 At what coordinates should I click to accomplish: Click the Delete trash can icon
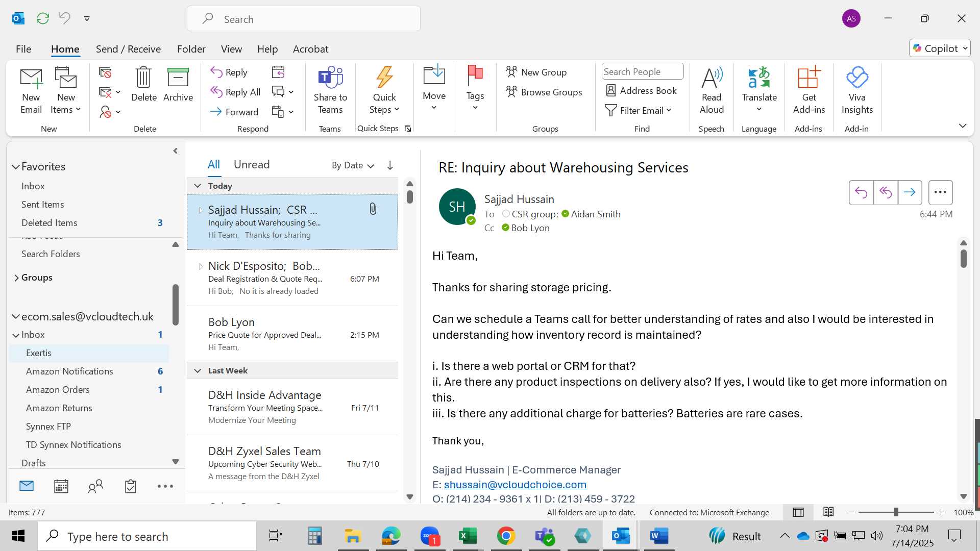(x=143, y=78)
